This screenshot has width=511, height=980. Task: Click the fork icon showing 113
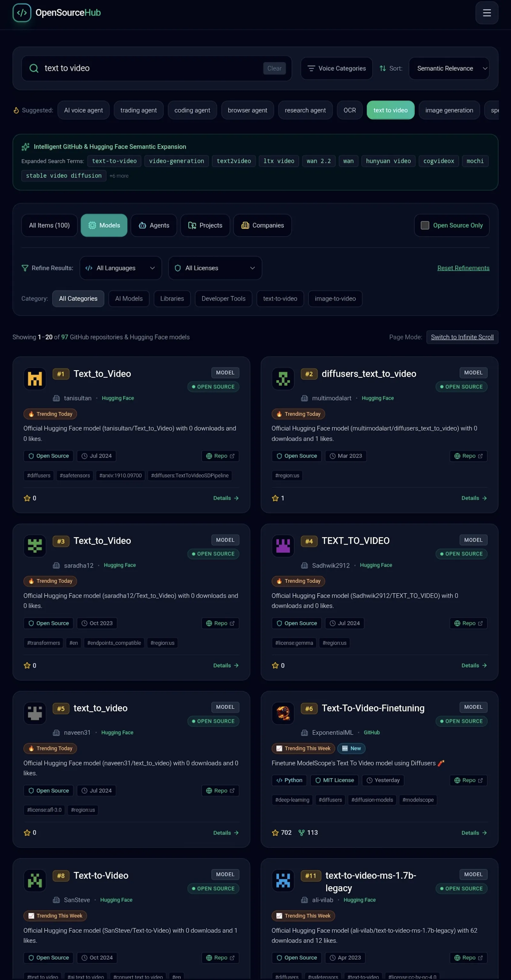(x=301, y=832)
